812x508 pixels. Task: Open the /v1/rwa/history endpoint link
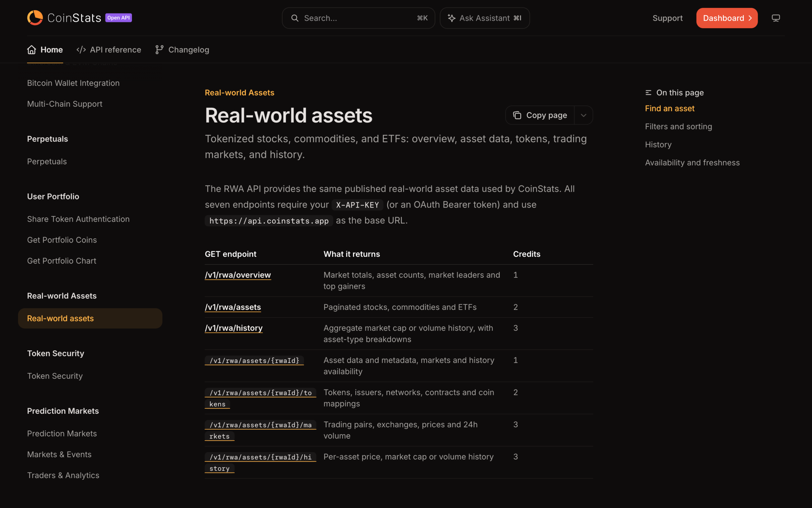pyautogui.click(x=233, y=328)
